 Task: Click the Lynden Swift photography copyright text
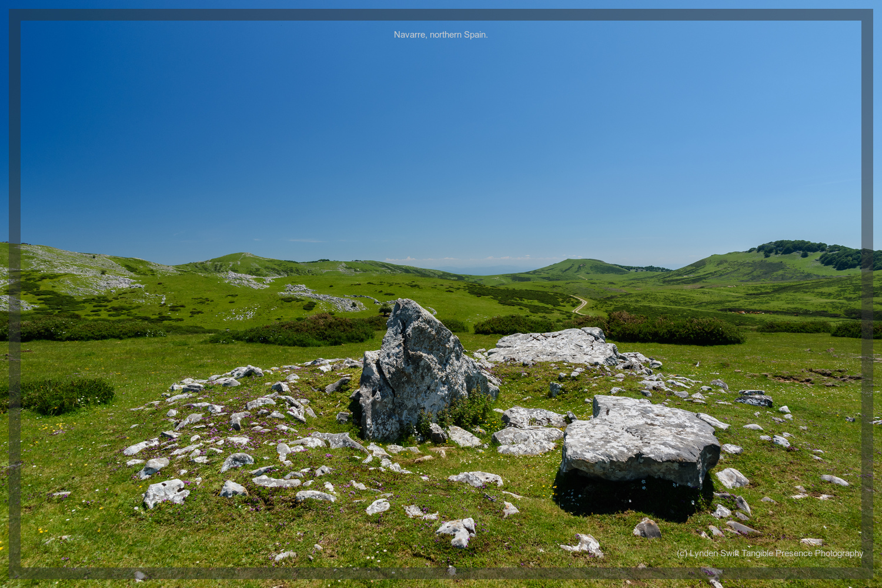pos(769,553)
